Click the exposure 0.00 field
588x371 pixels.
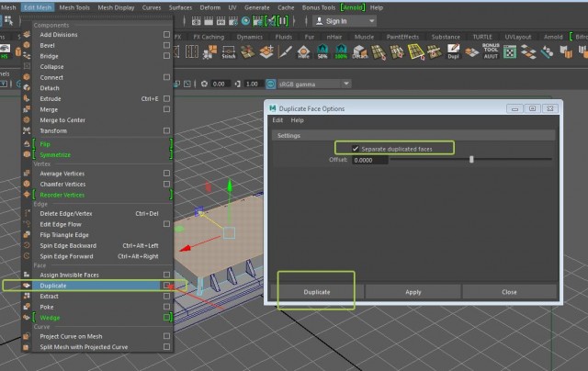click(220, 84)
